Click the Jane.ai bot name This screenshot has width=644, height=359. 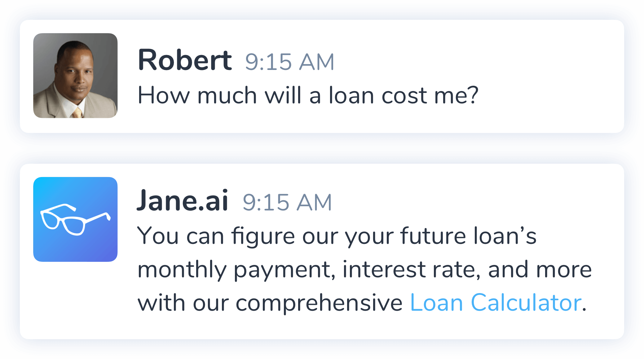tap(183, 201)
